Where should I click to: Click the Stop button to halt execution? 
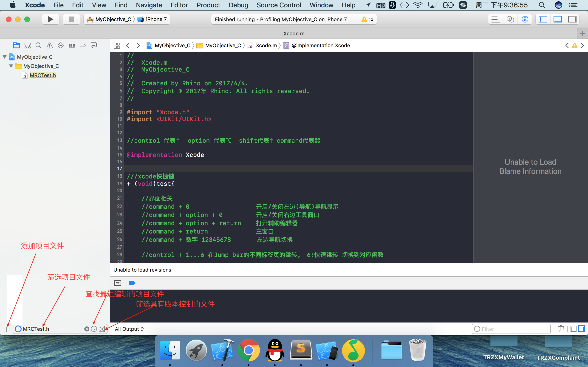point(71,19)
